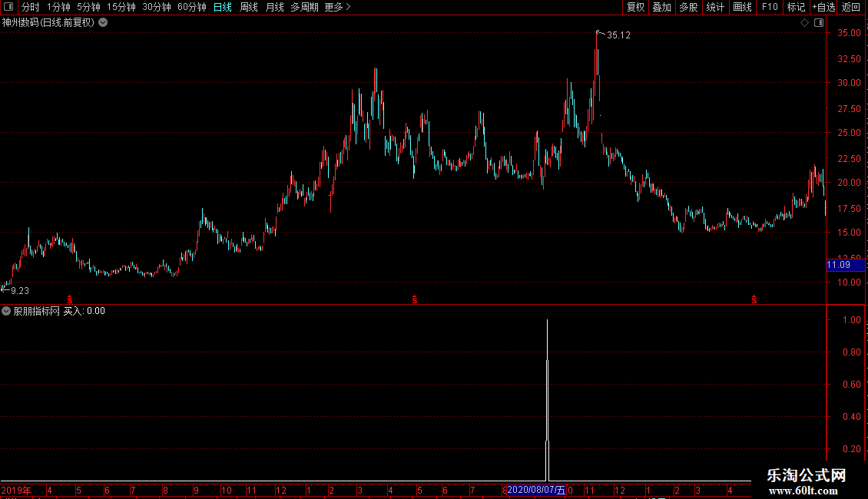Viewport: 868px width, 499px height.
Task: Click the 买入: 0.00 indicator value
Action: click(x=84, y=311)
